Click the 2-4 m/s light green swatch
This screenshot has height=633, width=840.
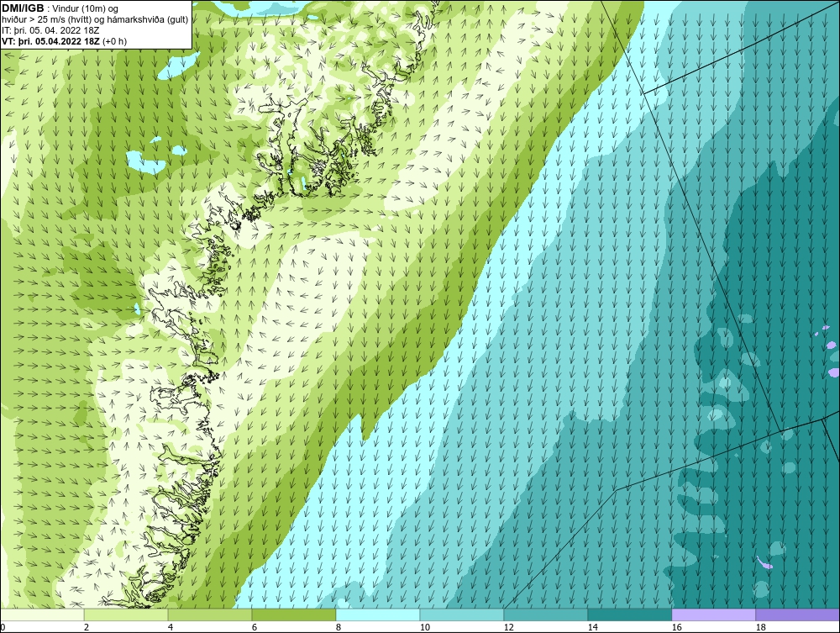(x=126, y=615)
